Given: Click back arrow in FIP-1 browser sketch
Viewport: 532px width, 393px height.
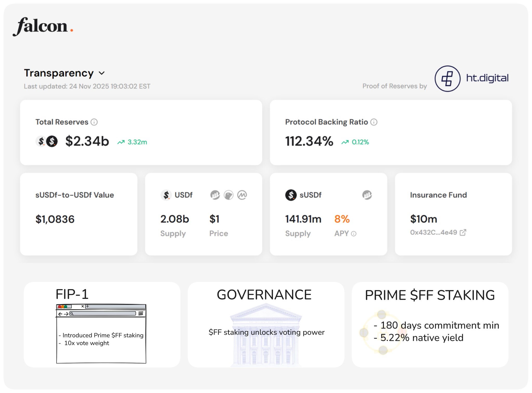Looking at the screenshot, I should tap(60, 314).
